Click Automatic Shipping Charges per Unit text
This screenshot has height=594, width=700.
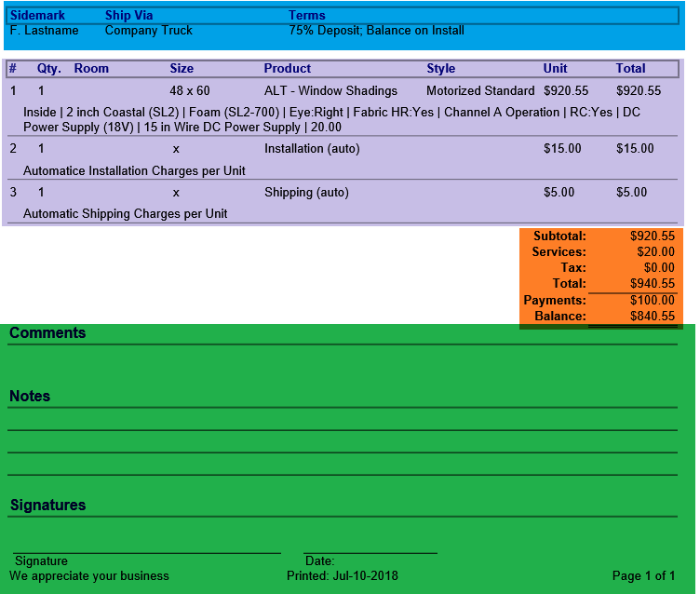click(x=126, y=213)
